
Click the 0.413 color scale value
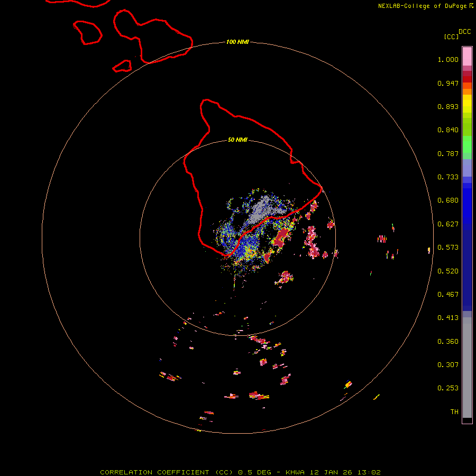(x=448, y=318)
